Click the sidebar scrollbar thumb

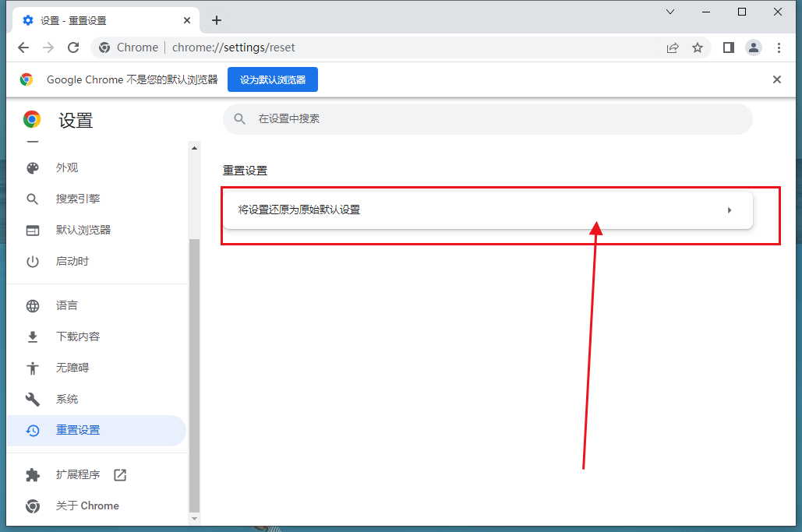194,375
